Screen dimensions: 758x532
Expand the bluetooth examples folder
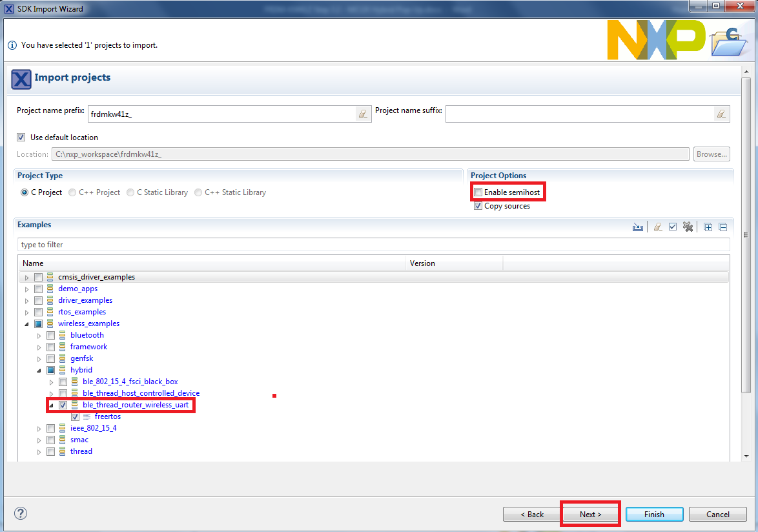(x=39, y=336)
